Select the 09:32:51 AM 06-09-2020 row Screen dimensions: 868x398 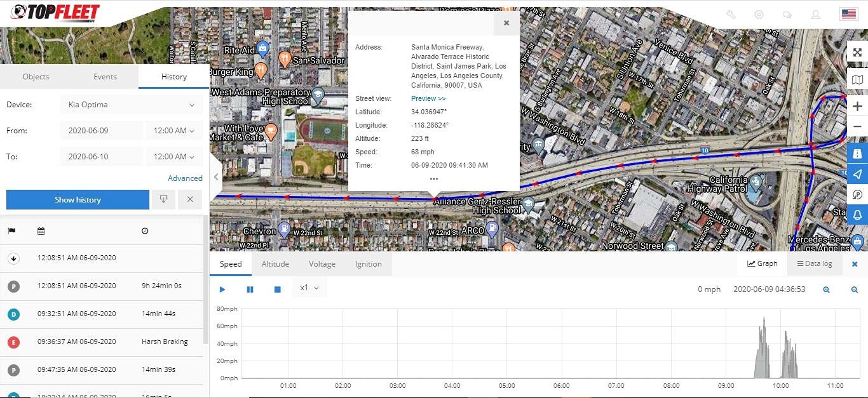coord(102,314)
